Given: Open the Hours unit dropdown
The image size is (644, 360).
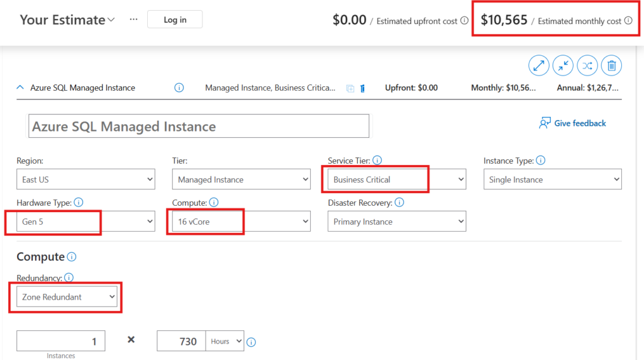Looking at the screenshot, I should [x=225, y=341].
